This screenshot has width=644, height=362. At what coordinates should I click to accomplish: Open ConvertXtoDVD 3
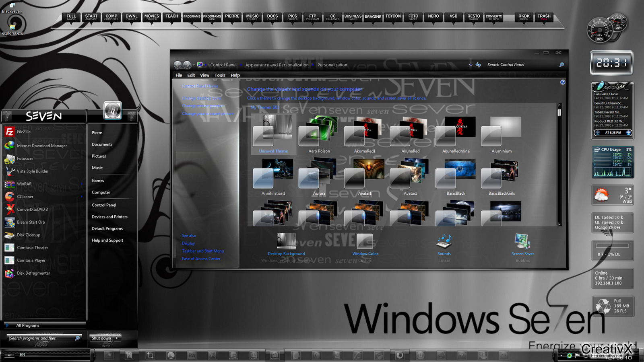coord(43,209)
